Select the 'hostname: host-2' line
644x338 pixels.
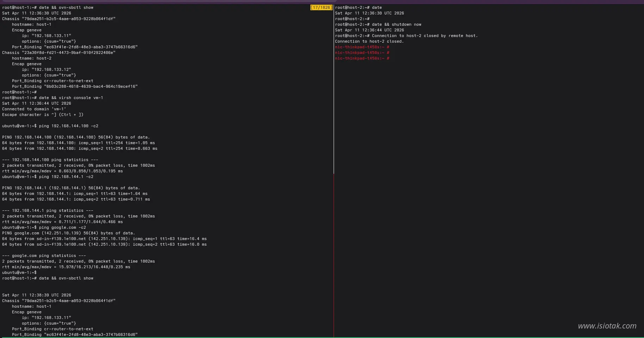pyautogui.click(x=32, y=58)
